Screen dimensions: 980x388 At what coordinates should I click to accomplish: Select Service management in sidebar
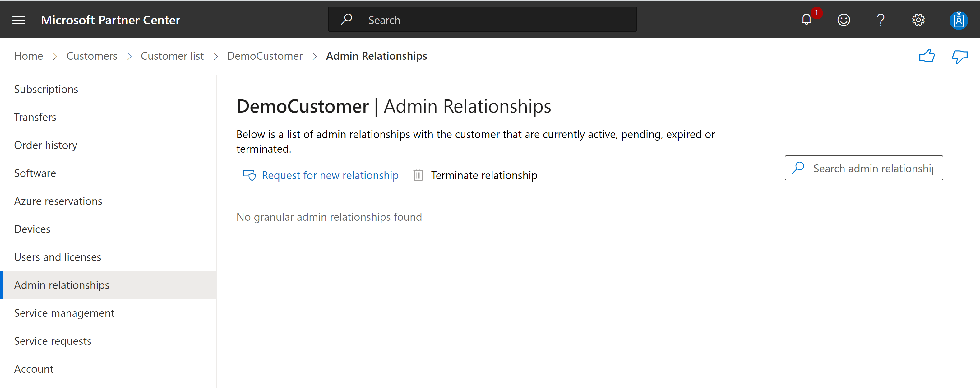[x=64, y=313]
